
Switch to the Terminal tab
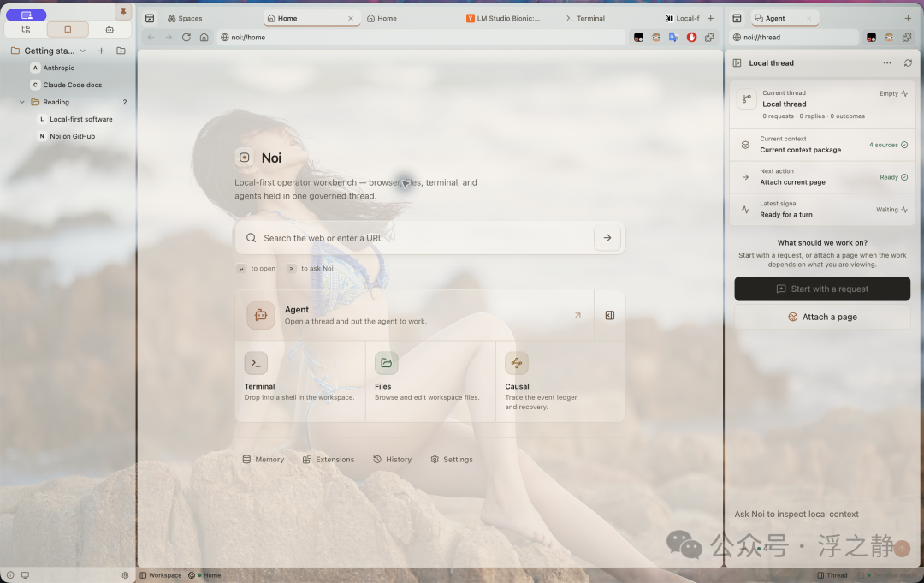click(x=585, y=18)
